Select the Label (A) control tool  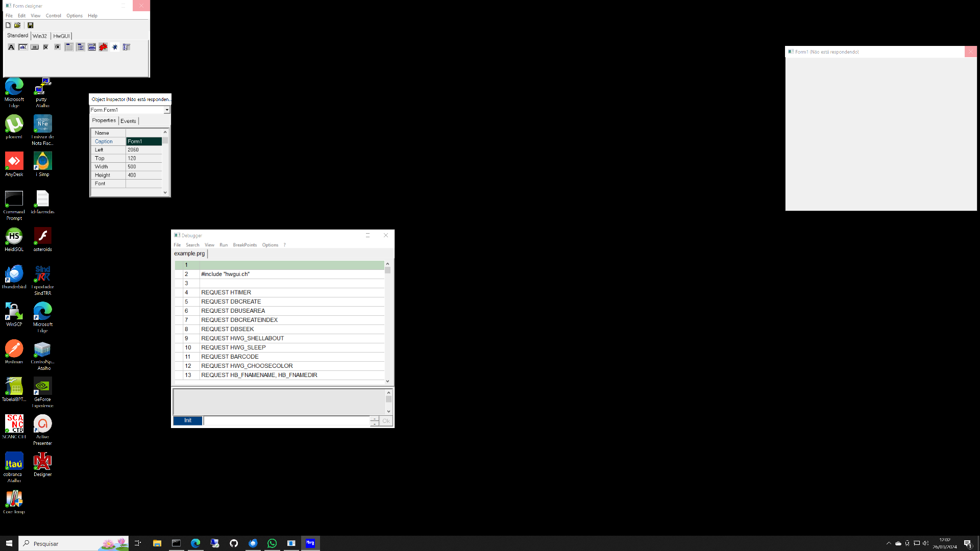pyautogui.click(x=11, y=47)
